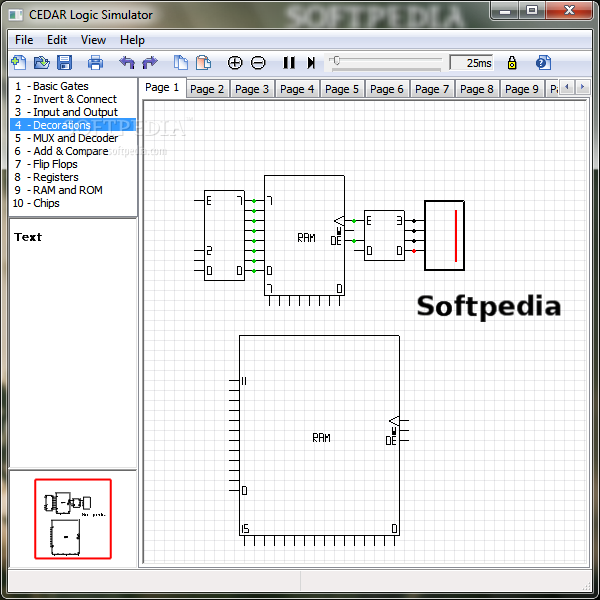
Task: Select the Page 1 tab
Action: pyautogui.click(x=162, y=88)
